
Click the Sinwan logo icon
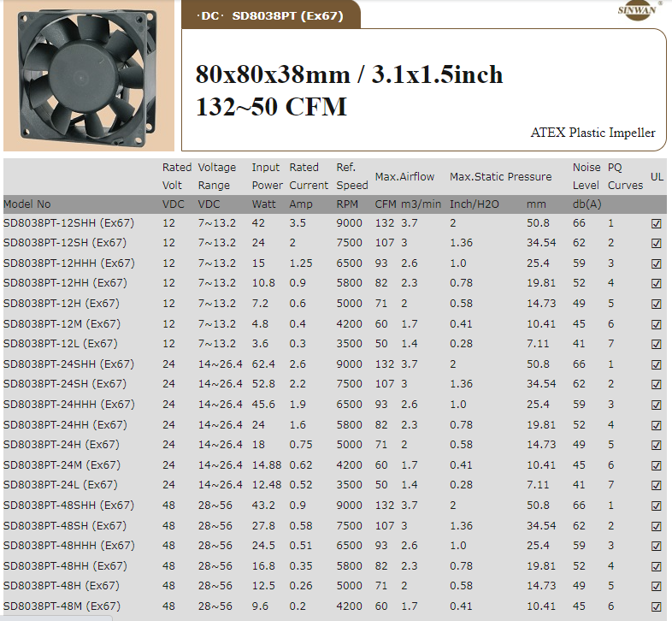click(x=638, y=10)
